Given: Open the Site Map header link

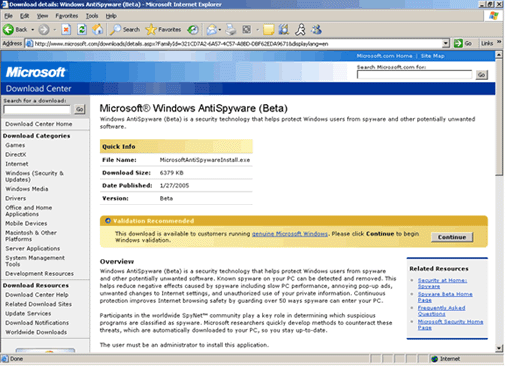Looking at the screenshot, I should tap(432, 56).
